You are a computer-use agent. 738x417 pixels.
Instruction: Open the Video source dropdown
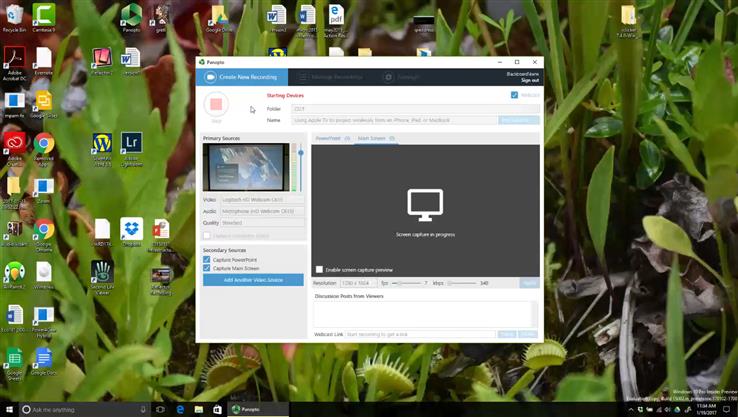point(262,200)
